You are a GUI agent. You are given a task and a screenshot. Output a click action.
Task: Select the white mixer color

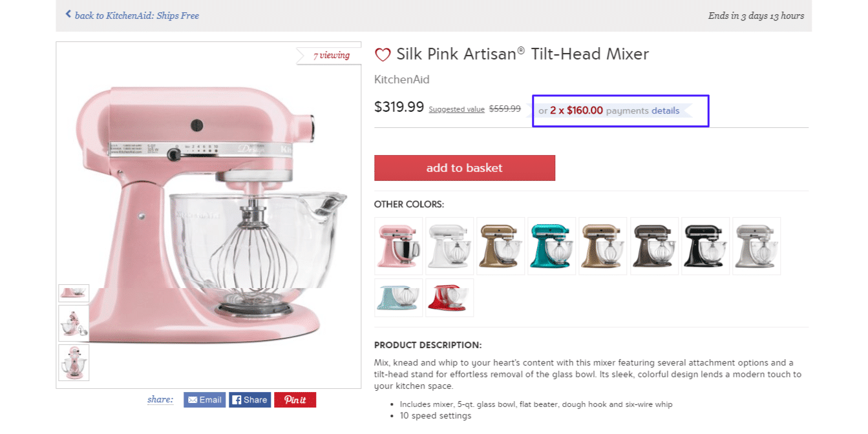point(449,245)
